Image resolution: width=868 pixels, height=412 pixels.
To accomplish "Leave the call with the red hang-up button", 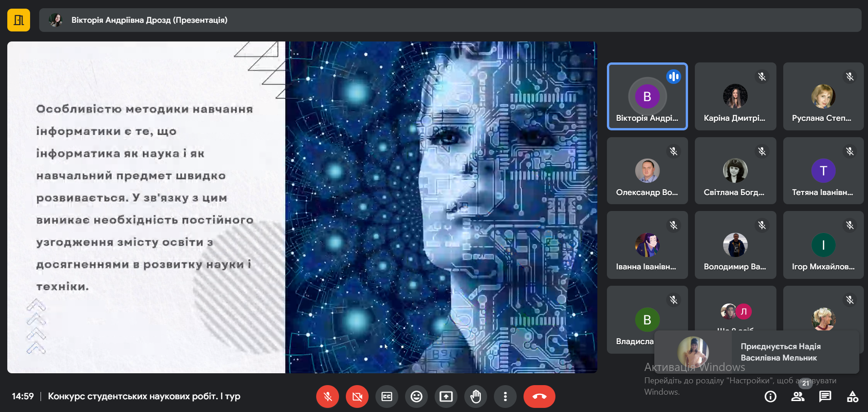I will click(539, 397).
